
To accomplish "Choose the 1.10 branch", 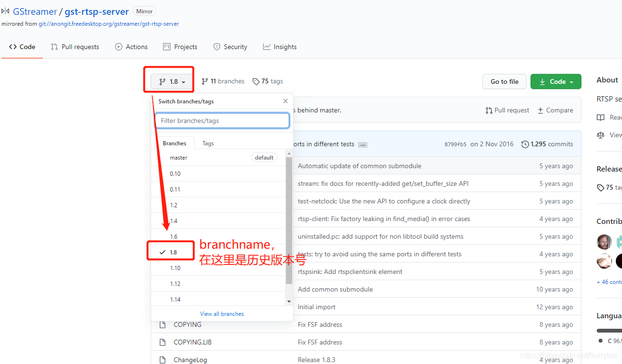I will pyautogui.click(x=218, y=268).
